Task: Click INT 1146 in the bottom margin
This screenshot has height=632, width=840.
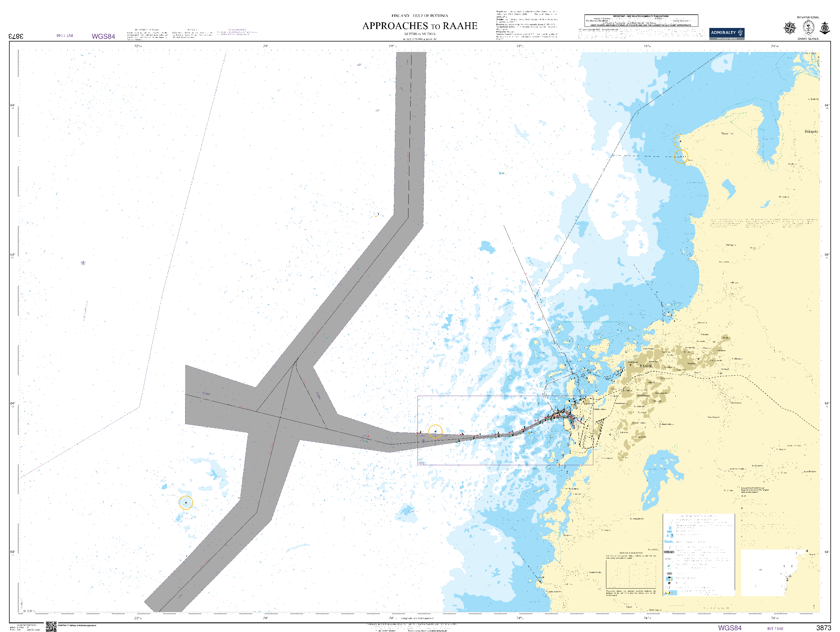Action: coord(775,629)
